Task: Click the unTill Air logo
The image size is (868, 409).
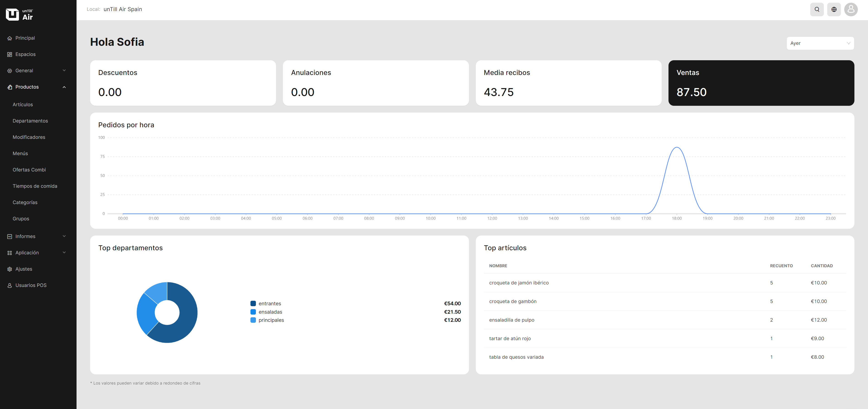Action: (x=19, y=14)
